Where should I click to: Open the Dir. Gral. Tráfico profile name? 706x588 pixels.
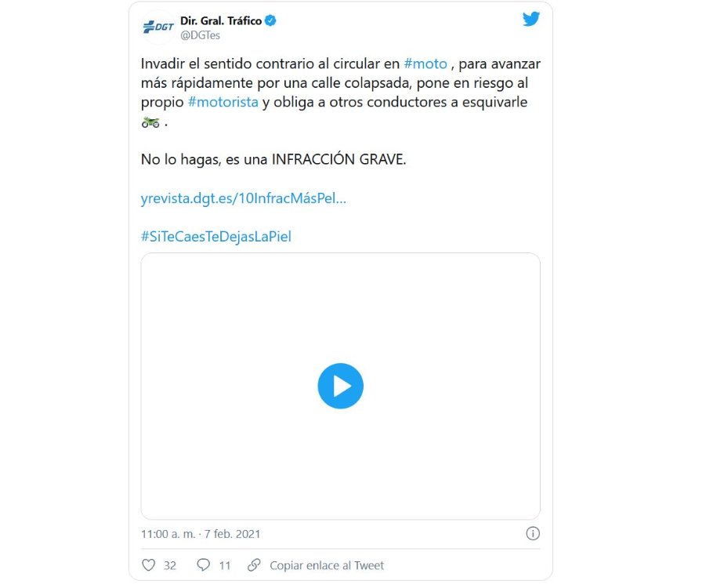(x=221, y=20)
